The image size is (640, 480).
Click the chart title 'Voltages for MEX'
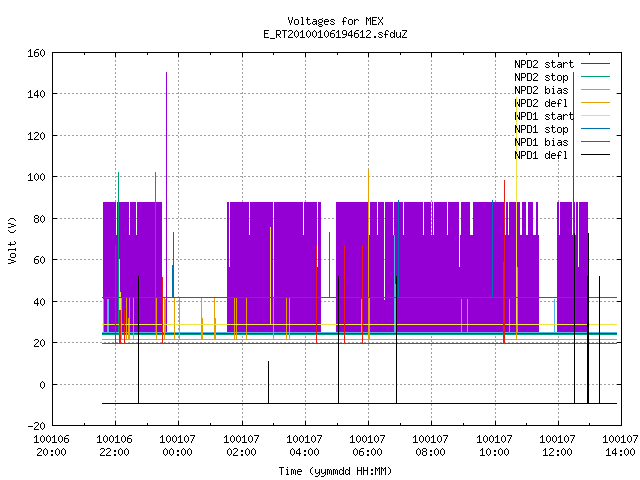pos(335,21)
